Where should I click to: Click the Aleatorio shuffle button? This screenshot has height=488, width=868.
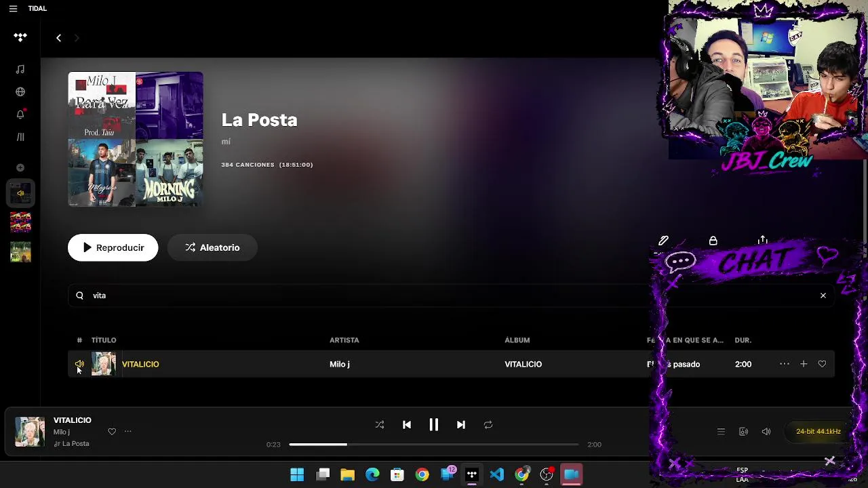[212, 247]
